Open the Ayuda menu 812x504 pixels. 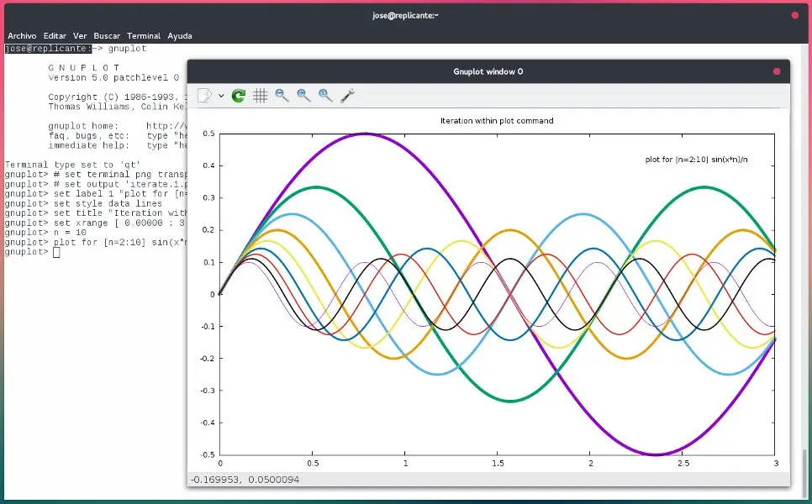click(179, 35)
